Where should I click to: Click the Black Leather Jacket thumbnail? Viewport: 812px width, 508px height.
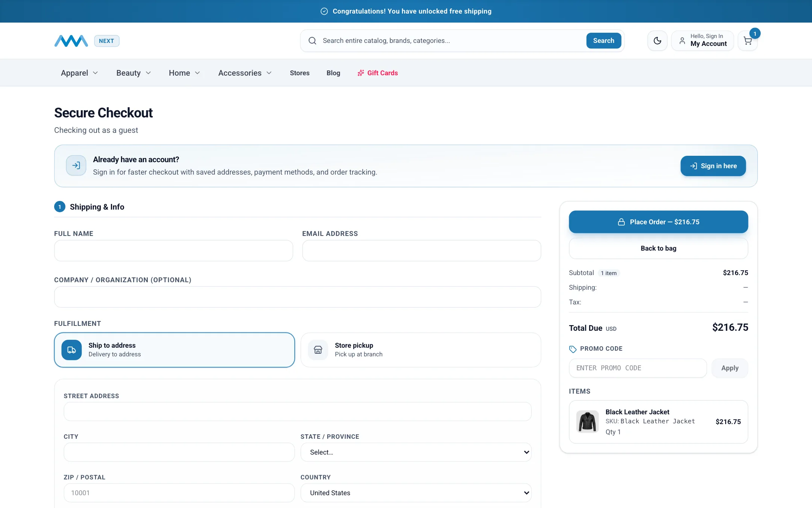point(587,421)
